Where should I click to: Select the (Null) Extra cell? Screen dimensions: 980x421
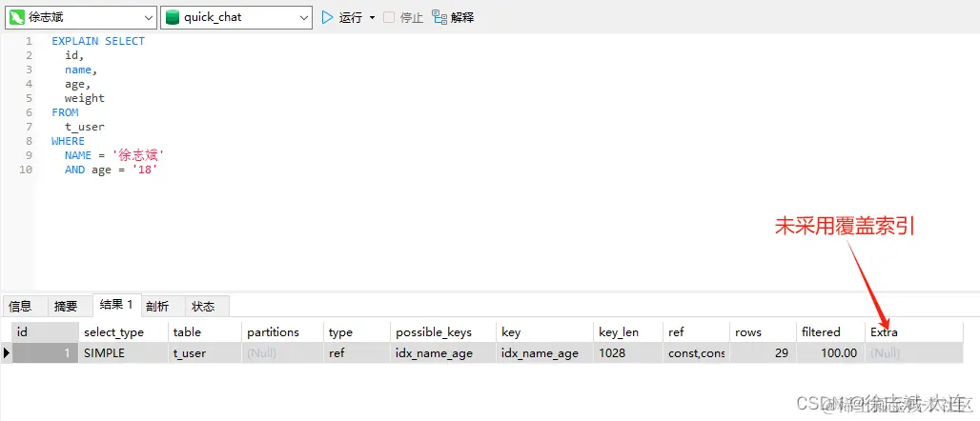(x=914, y=353)
